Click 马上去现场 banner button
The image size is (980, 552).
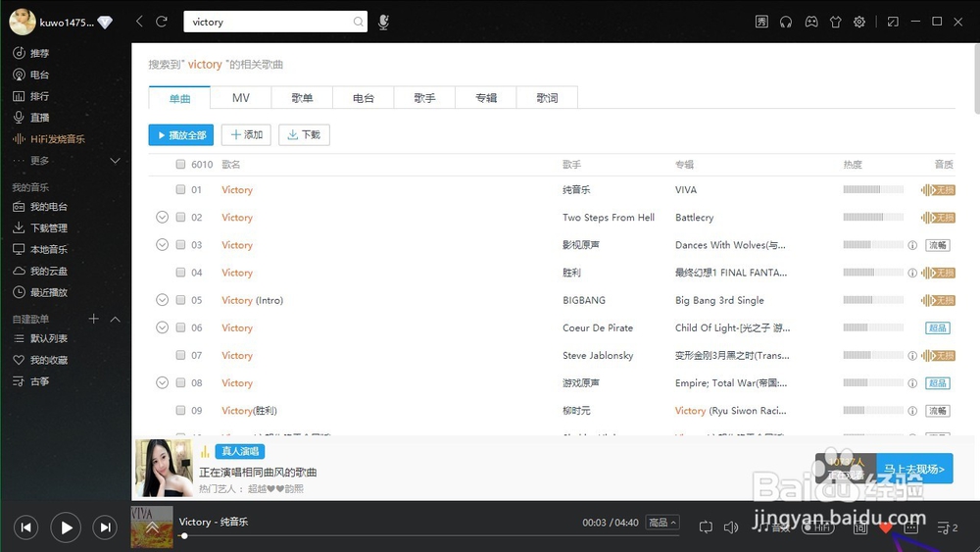click(913, 469)
